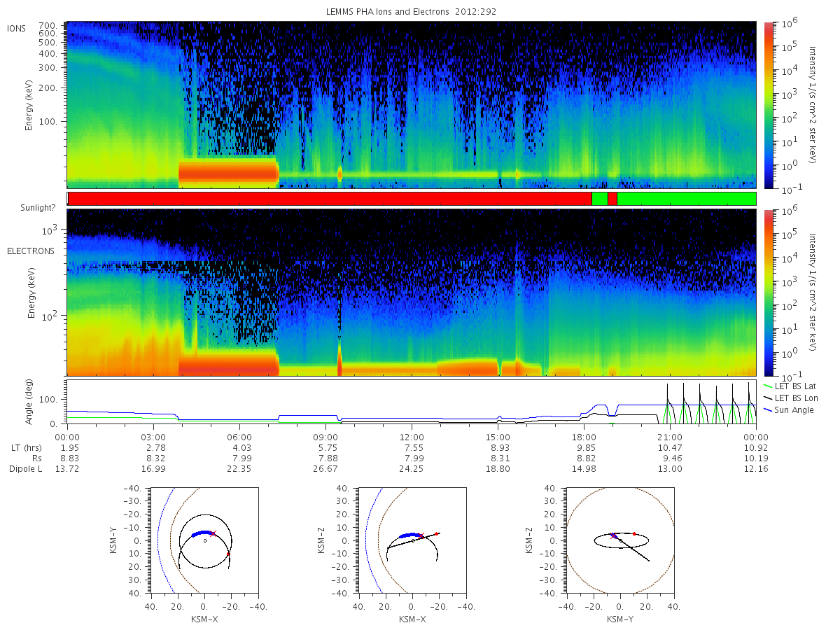840x630 pixels.
Task: Click the LT (hrs) row label
Action: pyautogui.click(x=27, y=447)
